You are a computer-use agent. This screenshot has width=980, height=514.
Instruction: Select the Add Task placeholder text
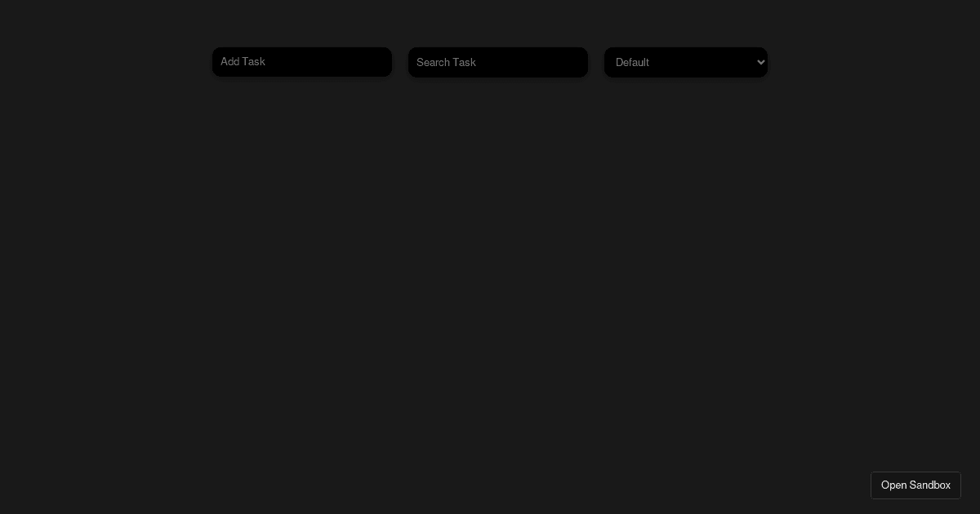pyautogui.click(x=243, y=62)
